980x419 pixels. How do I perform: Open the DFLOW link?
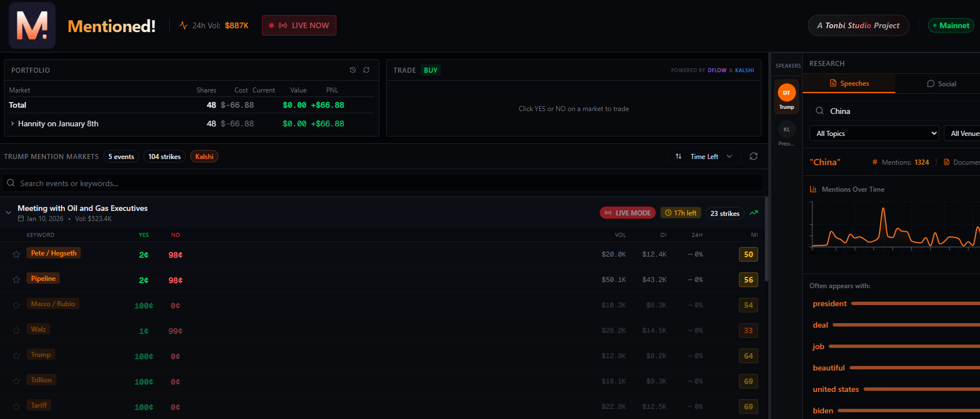[x=717, y=70]
